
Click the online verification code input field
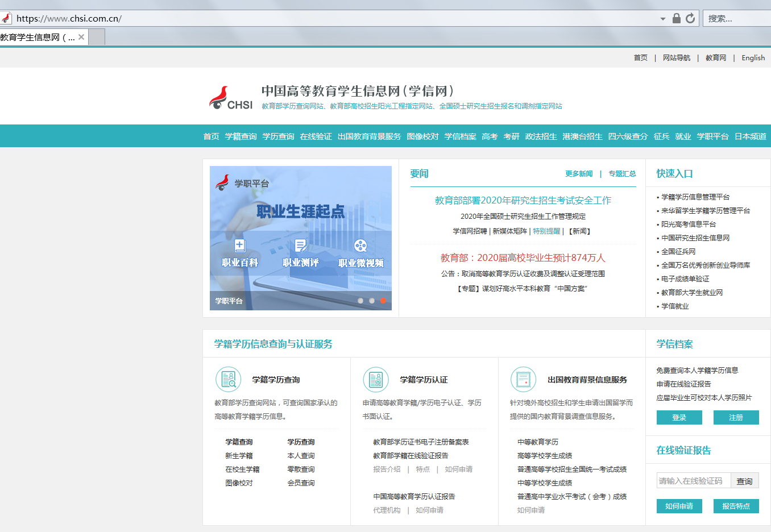[x=693, y=481]
